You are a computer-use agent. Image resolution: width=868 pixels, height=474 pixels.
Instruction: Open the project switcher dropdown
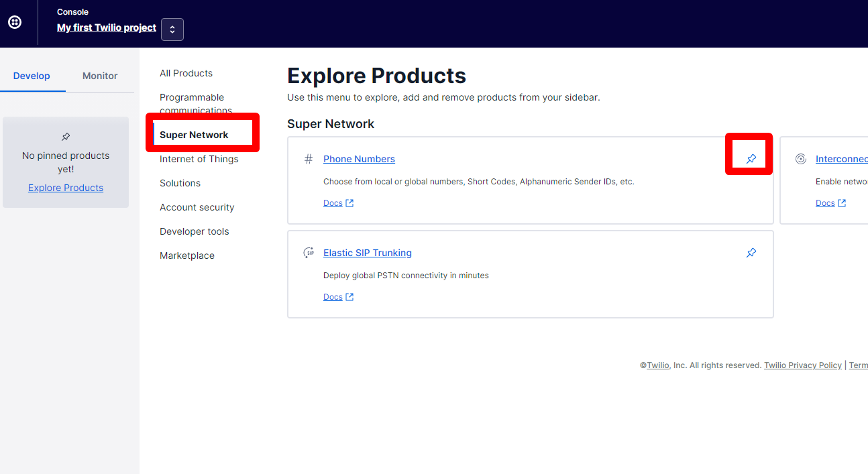(172, 29)
